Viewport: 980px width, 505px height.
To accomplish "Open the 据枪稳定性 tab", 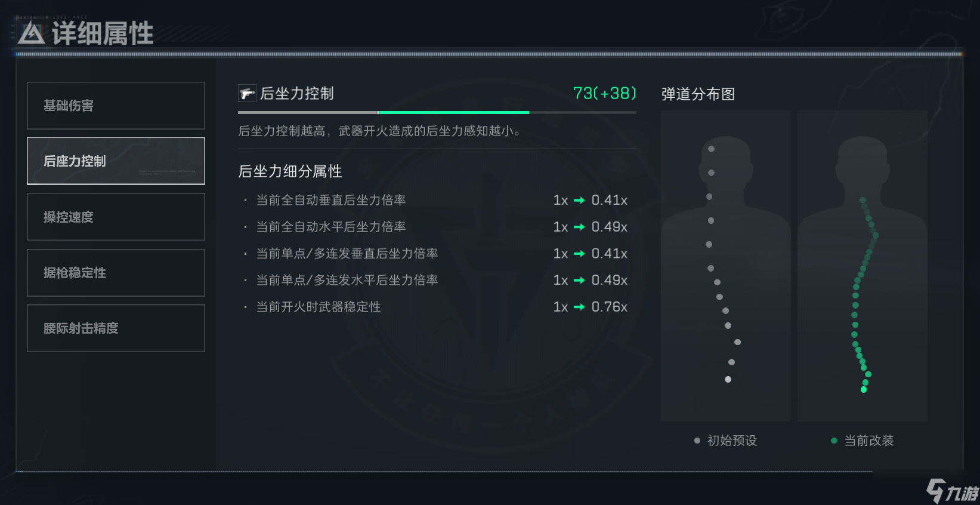I will (116, 273).
